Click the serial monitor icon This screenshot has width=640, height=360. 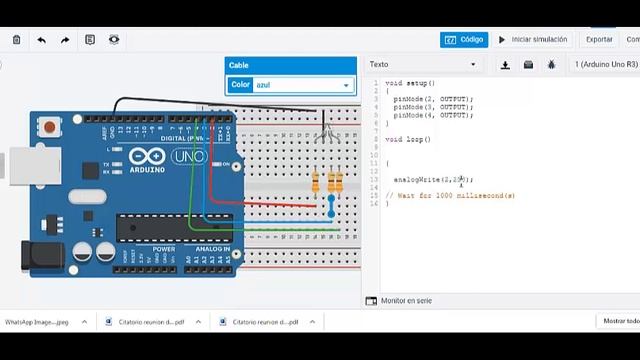tap(371, 301)
